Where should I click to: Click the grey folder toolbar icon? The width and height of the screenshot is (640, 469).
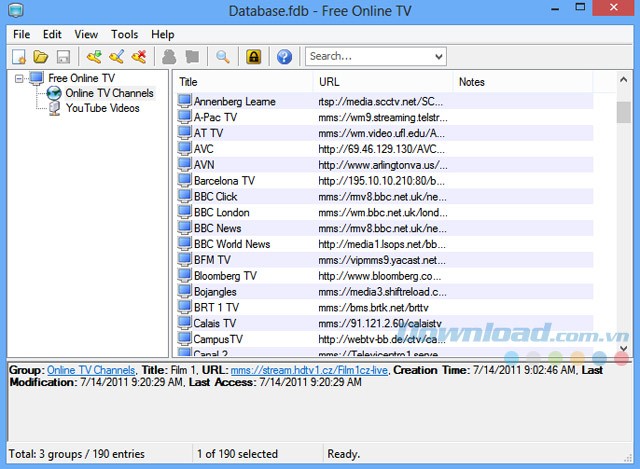coord(192,57)
